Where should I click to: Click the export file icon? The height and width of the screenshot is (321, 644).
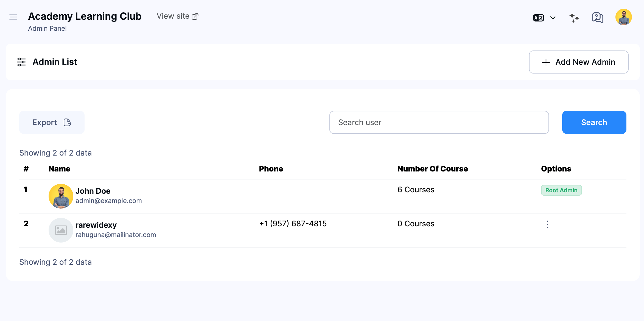(x=68, y=122)
